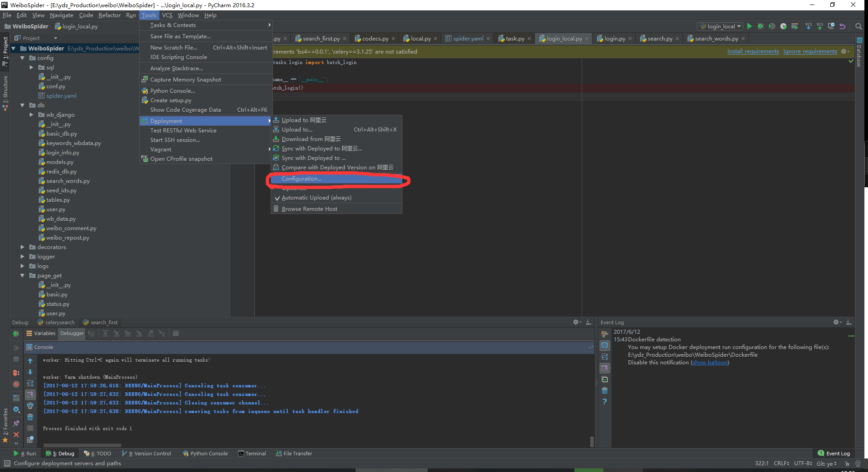Clear Event Log with its trash icon
868x472 pixels.
[x=605, y=390]
